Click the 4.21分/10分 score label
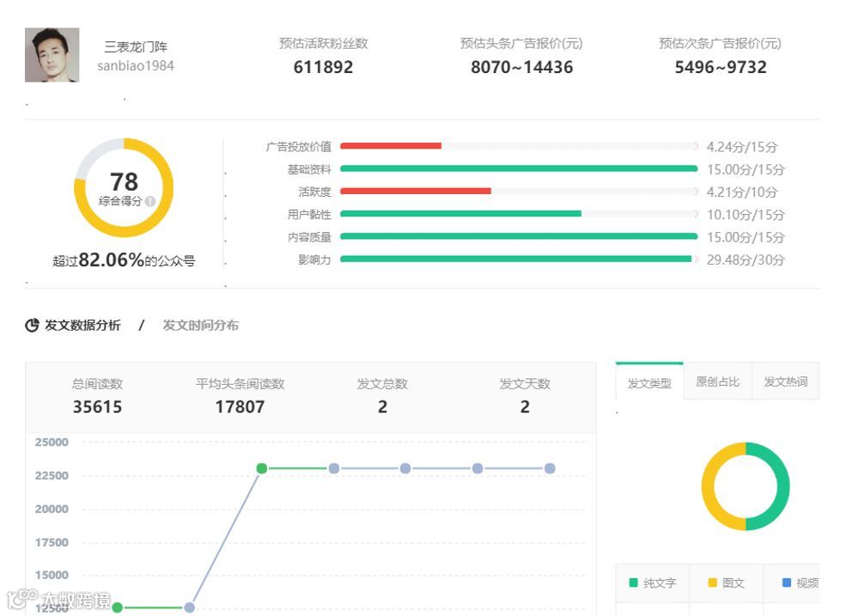This screenshot has height=616, width=846. tap(742, 192)
